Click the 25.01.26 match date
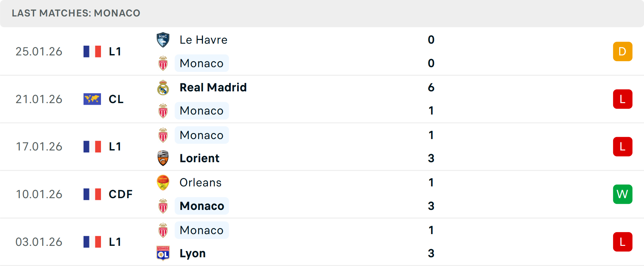The width and height of the screenshot is (644, 266). pyautogui.click(x=39, y=51)
